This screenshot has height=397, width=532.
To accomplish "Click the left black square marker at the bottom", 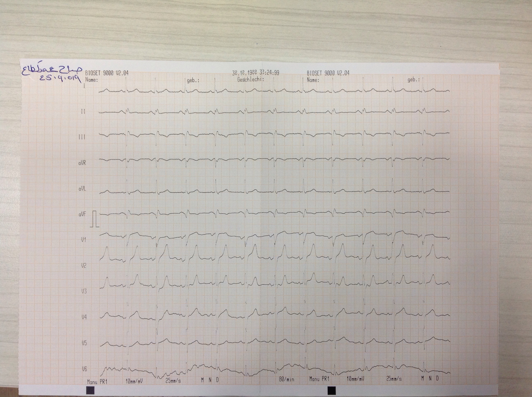I will (x=91, y=390).
